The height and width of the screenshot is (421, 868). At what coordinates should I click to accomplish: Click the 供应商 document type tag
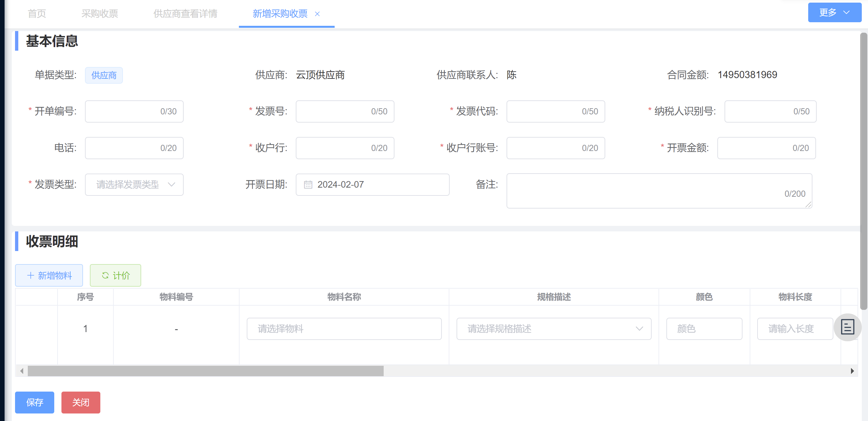(x=104, y=75)
